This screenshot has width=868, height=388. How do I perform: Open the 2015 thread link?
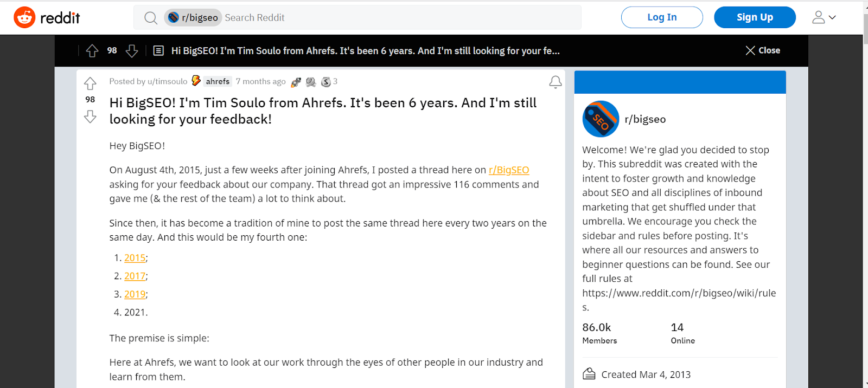tap(135, 258)
